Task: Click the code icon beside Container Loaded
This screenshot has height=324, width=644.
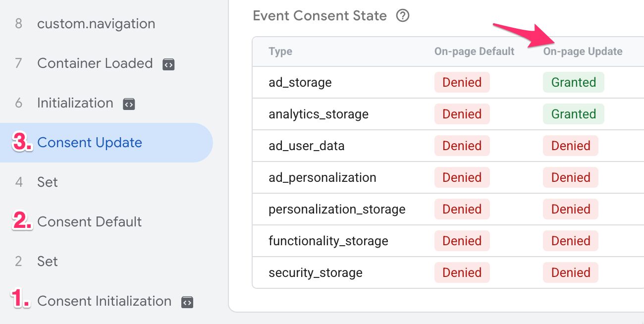Action: 168,64
